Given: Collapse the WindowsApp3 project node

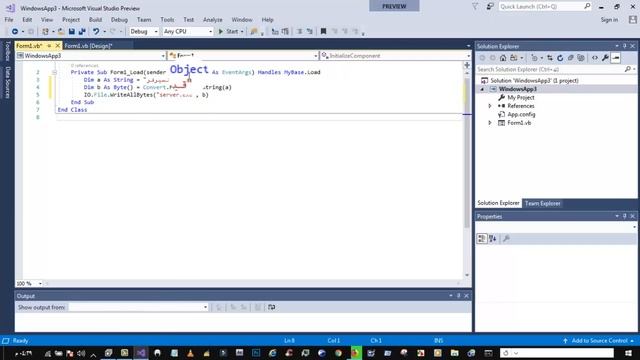Looking at the screenshot, I should (482, 89).
